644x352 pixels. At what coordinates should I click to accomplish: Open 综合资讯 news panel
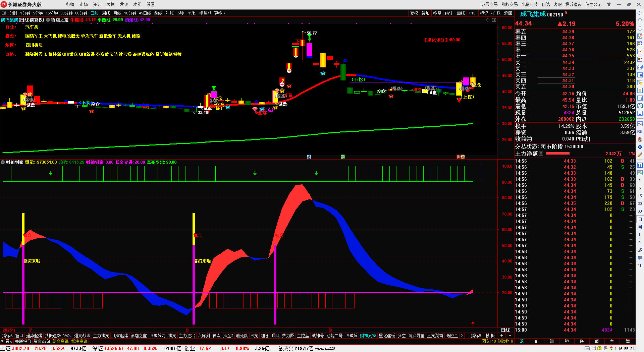click(x=60, y=341)
